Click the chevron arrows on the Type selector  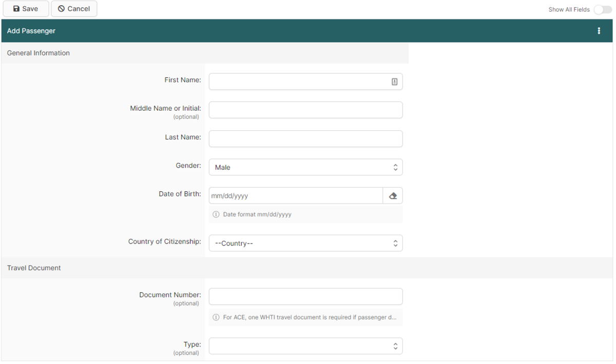(x=395, y=346)
